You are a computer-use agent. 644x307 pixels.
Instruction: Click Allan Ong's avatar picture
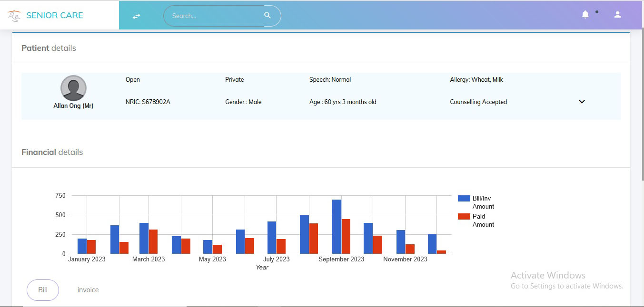coord(73,88)
